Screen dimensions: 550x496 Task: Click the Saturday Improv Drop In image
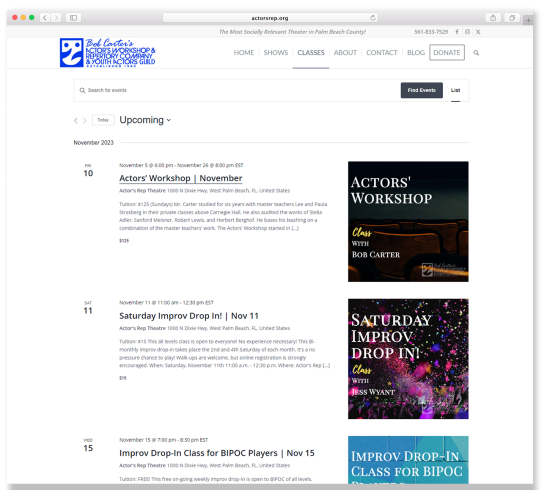coord(408,359)
